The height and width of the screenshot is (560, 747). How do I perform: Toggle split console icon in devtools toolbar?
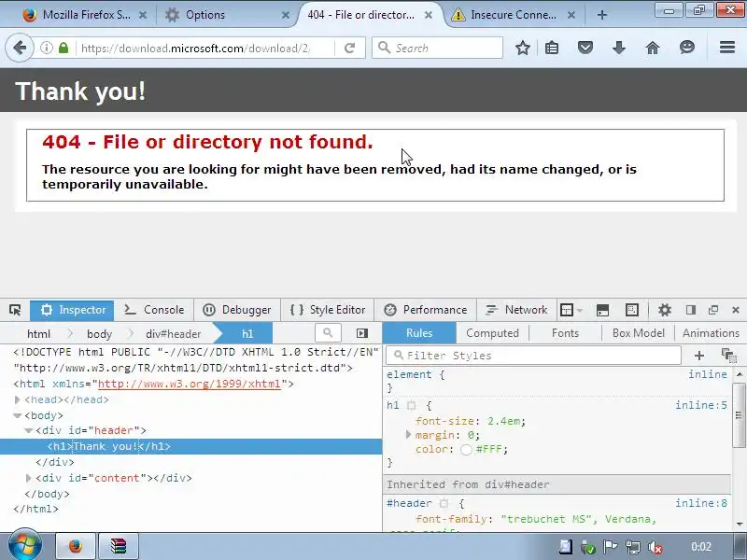tap(602, 310)
